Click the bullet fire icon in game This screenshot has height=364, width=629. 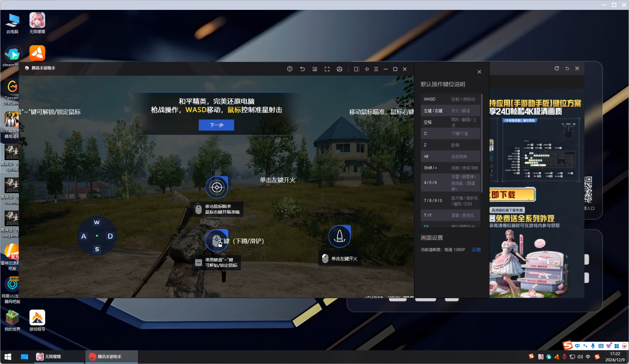click(x=339, y=236)
